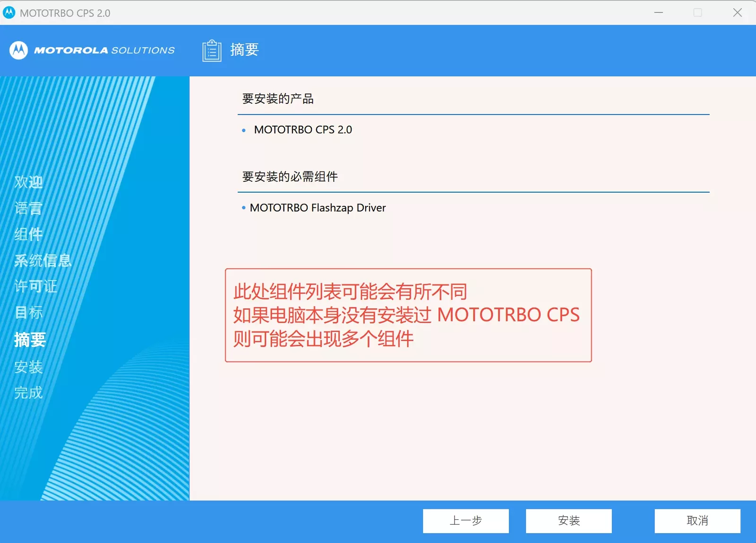
Task: Open the 组件 step in sidebar
Action: tap(28, 234)
